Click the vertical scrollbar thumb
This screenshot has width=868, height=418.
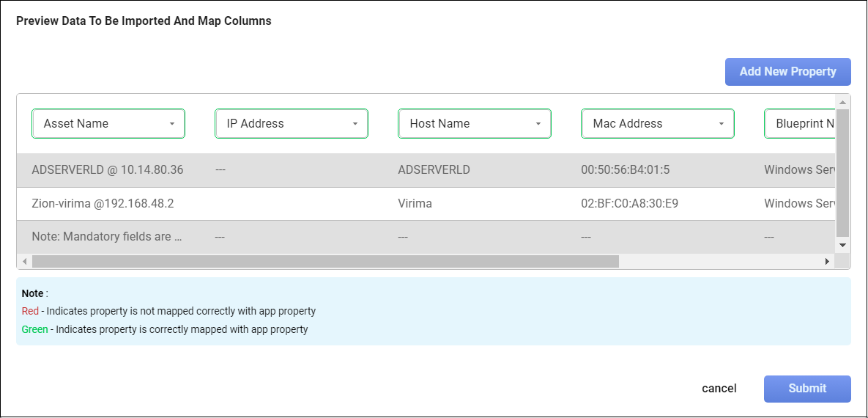[x=842, y=172]
